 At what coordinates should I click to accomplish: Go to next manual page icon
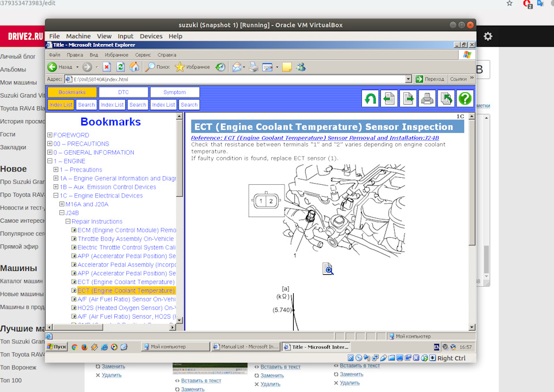[x=408, y=99]
